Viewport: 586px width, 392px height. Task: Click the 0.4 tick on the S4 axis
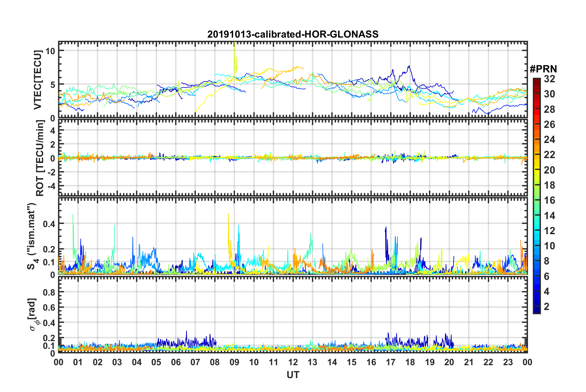point(49,224)
